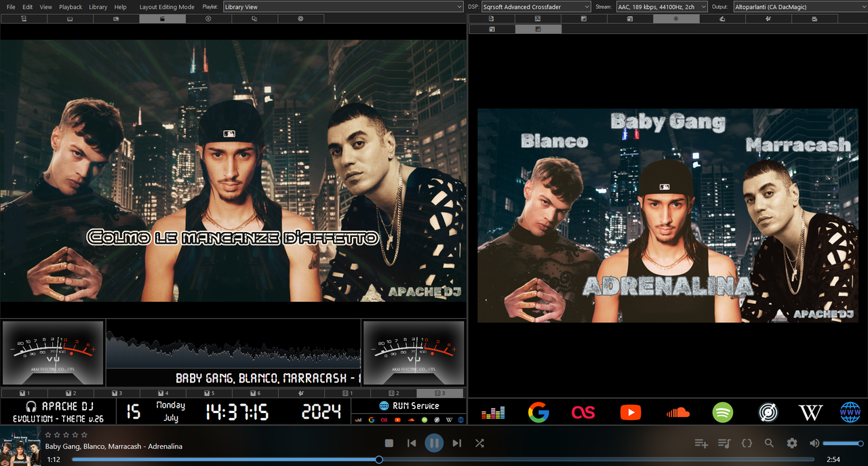
Task: Open the File menu
Action: click(11, 7)
